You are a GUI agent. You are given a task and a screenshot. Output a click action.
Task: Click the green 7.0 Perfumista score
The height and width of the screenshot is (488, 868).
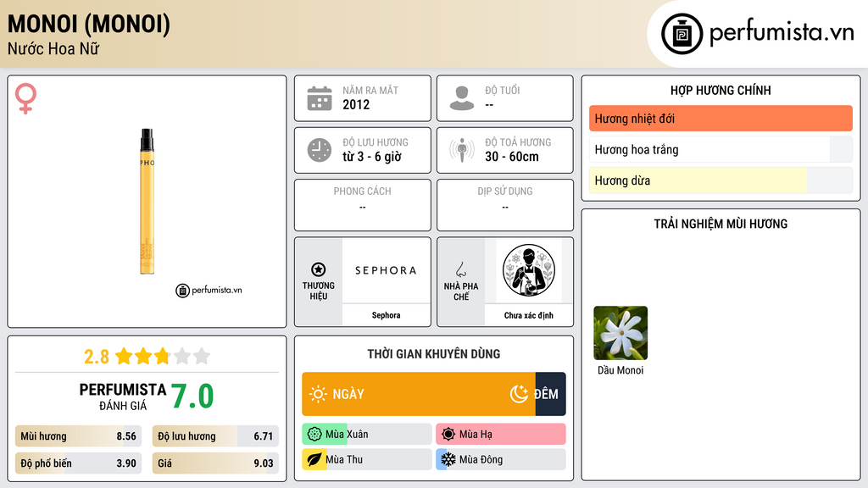[192, 396]
